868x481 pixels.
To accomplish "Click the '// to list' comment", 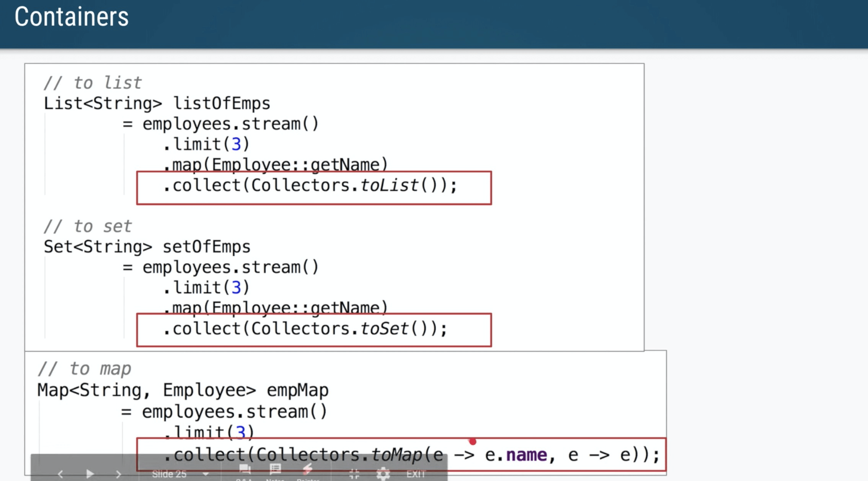I will (x=93, y=83).
